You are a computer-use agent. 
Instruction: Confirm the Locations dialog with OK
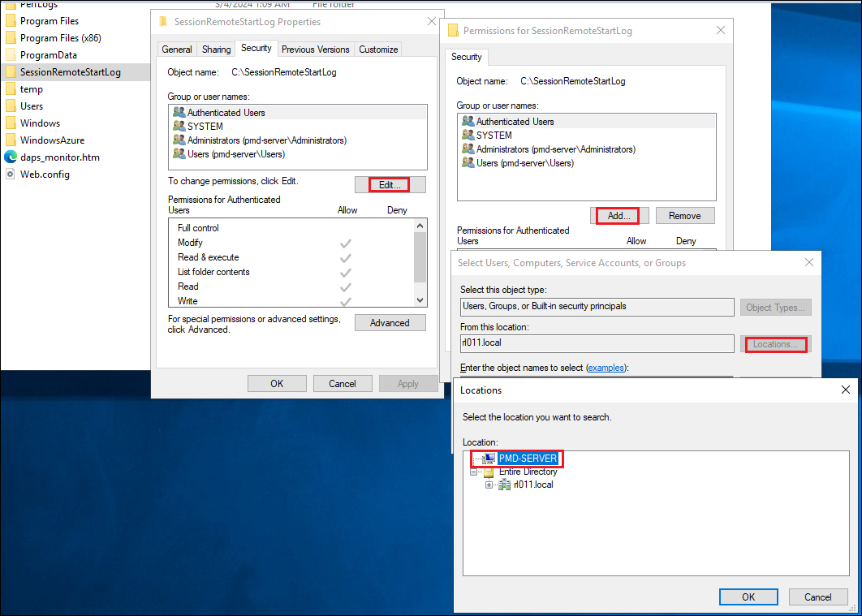748,597
